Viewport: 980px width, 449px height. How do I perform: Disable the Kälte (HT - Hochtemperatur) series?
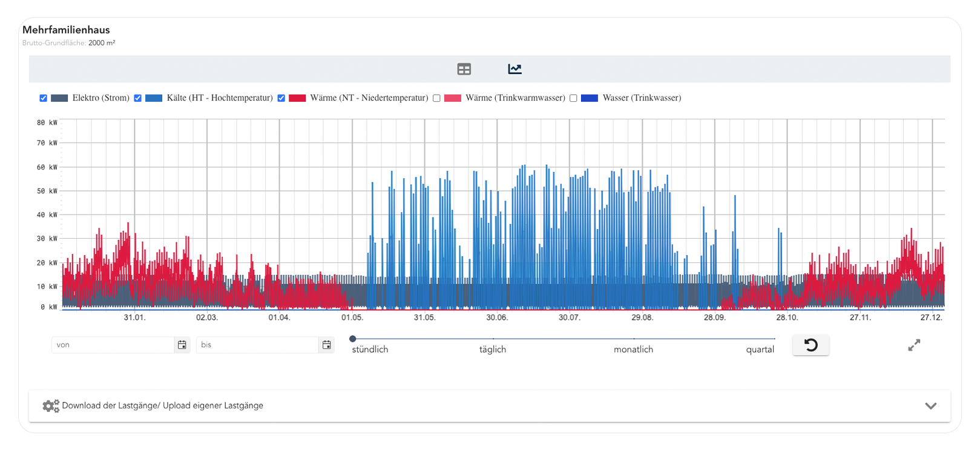pyautogui.click(x=138, y=98)
